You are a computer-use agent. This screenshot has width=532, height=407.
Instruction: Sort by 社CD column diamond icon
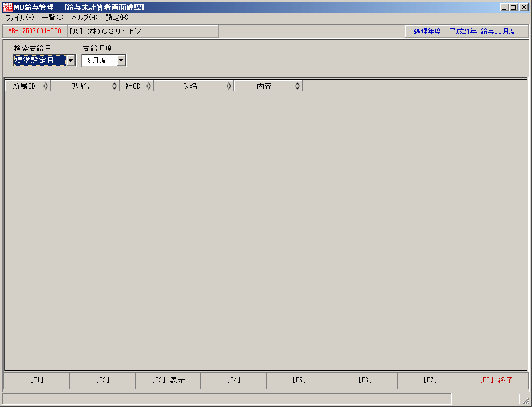[x=149, y=86]
